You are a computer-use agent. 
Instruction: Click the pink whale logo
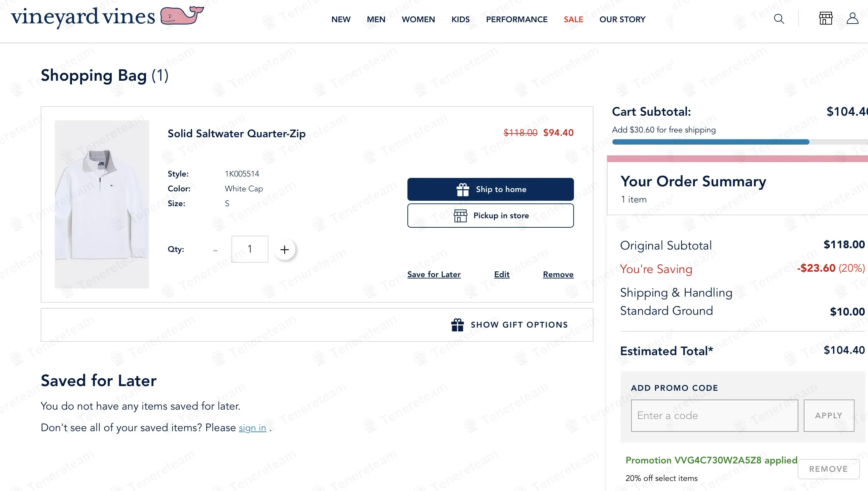(x=182, y=15)
